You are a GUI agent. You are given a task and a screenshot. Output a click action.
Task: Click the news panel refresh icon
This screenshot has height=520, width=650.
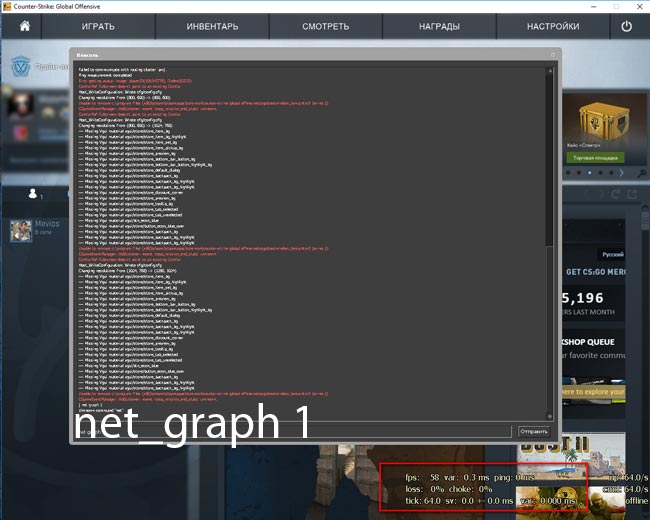pyautogui.click(x=616, y=194)
